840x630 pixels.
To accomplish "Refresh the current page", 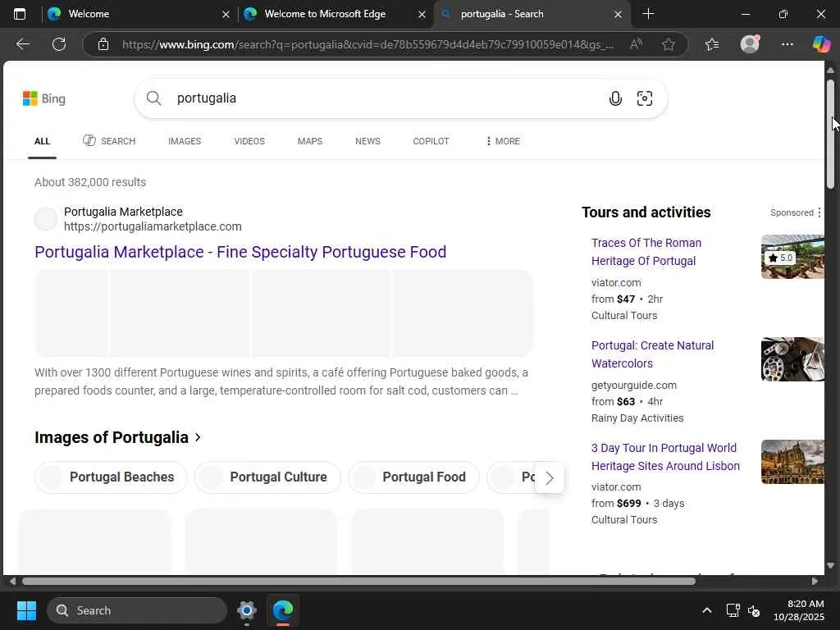I will (59, 44).
